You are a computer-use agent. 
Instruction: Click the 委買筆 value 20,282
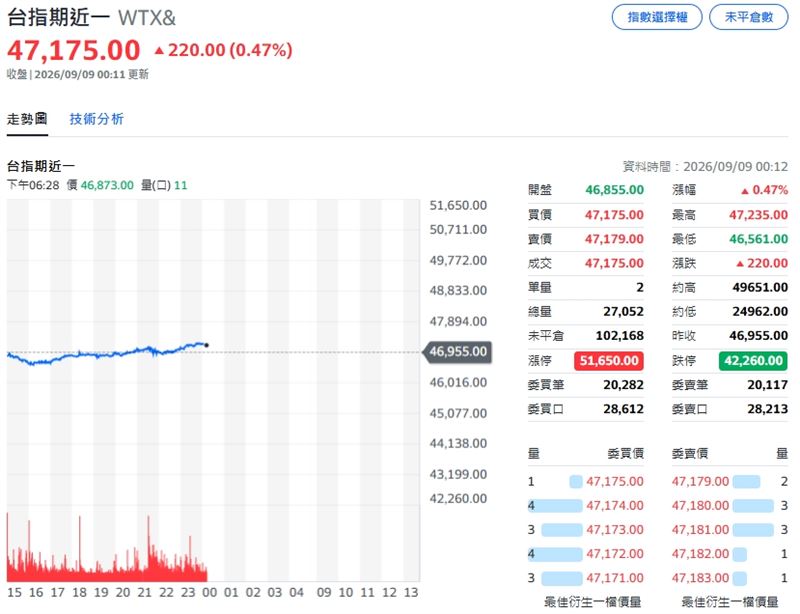(x=623, y=385)
